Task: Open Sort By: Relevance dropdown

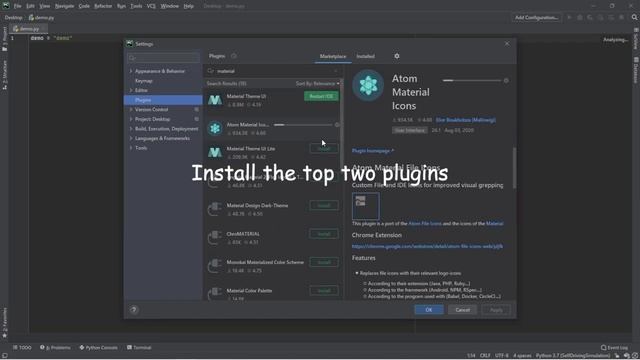Action: [318, 83]
